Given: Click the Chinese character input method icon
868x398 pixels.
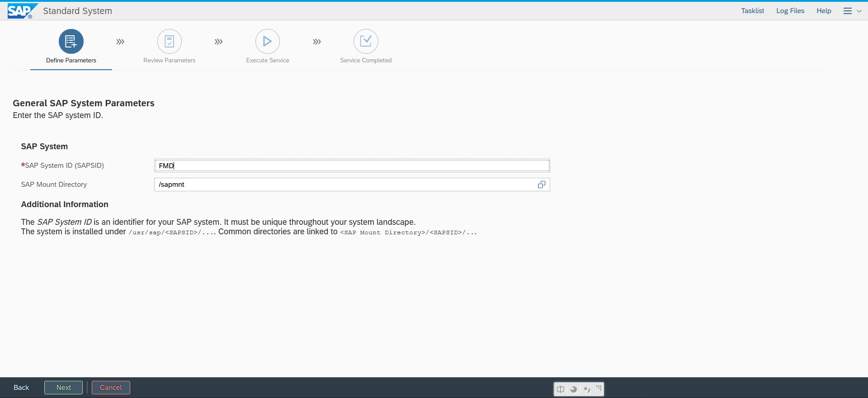Looking at the screenshot, I should click(561, 389).
